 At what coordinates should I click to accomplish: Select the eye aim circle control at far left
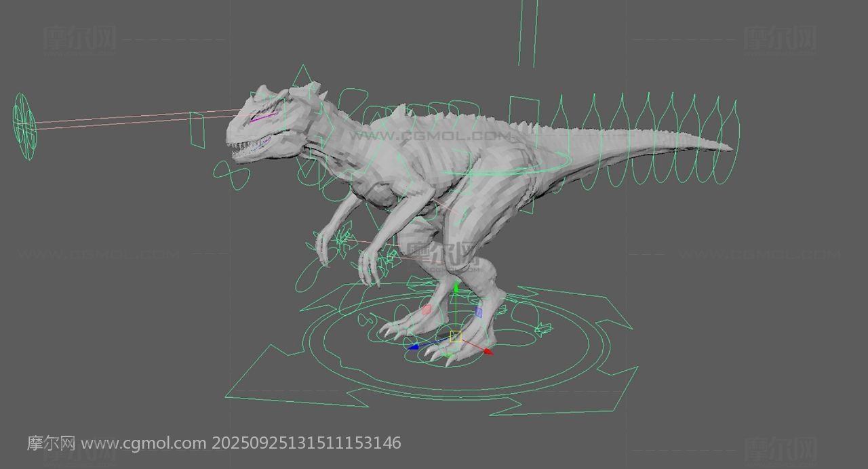click(24, 127)
